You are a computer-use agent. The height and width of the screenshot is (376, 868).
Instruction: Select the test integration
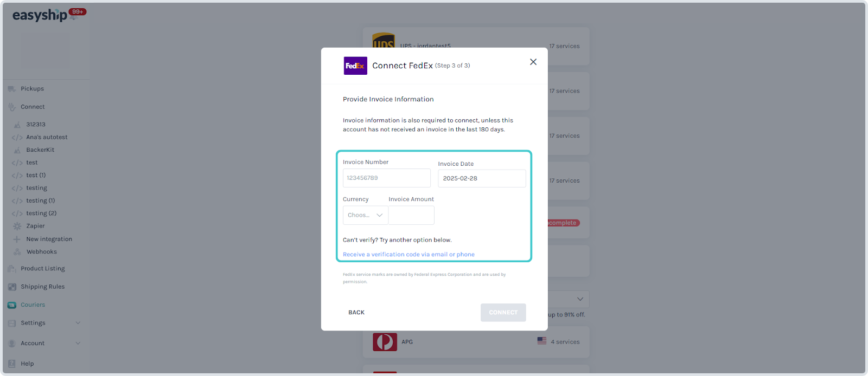point(32,163)
